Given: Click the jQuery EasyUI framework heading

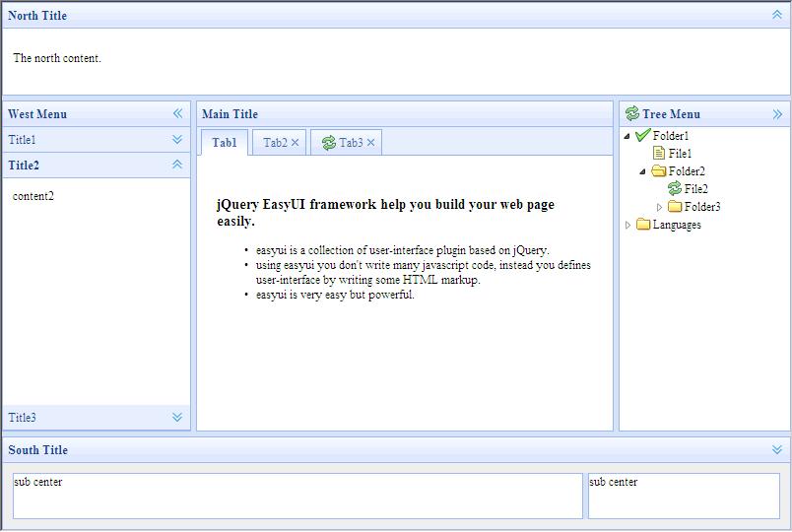Looking at the screenshot, I should 386,213.
